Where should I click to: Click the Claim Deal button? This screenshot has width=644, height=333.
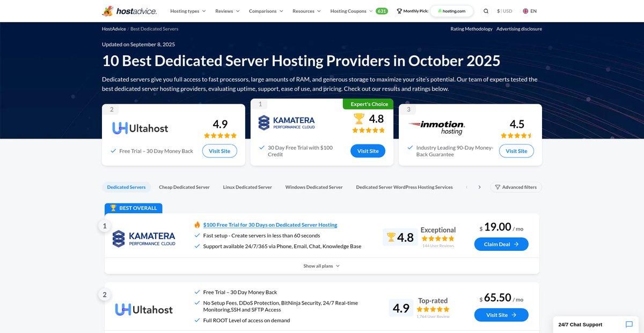pyautogui.click(x=501, y=244)
